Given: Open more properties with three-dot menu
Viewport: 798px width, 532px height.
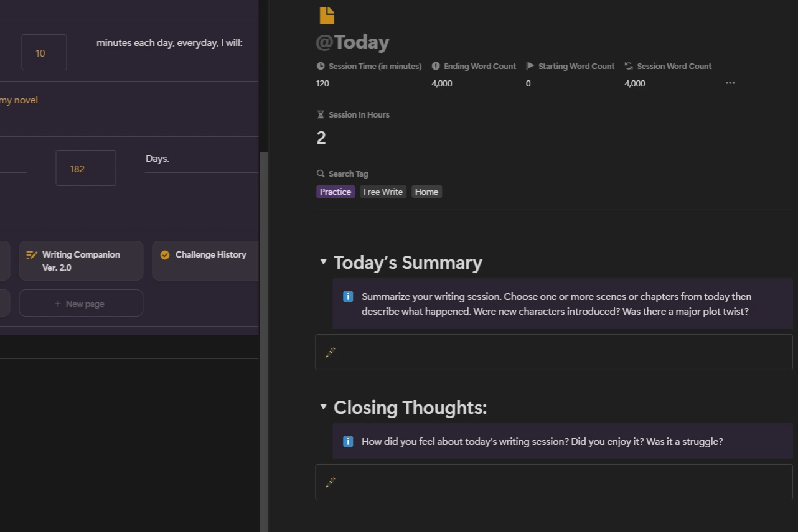Looking at the screenshot, I should coord(730,83).
